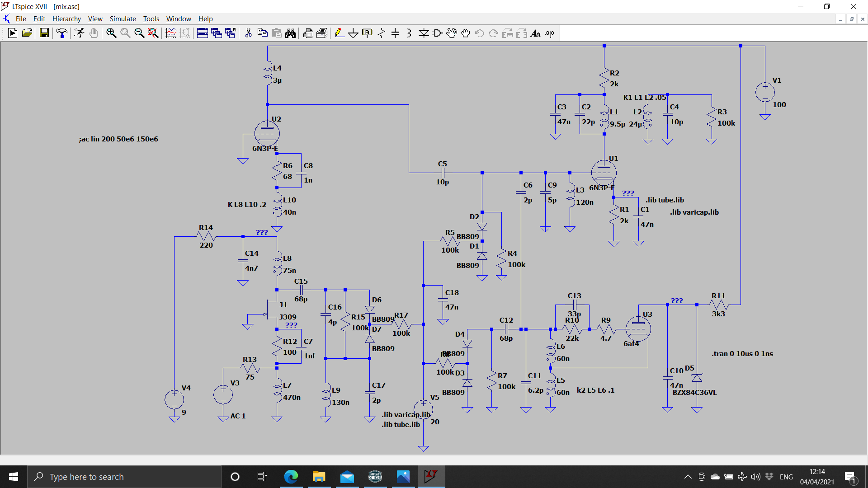868x488 pixels.
Task: Click the ;ac lin 200 50e6 150e6 comment
Action: (x=118, y=139)
